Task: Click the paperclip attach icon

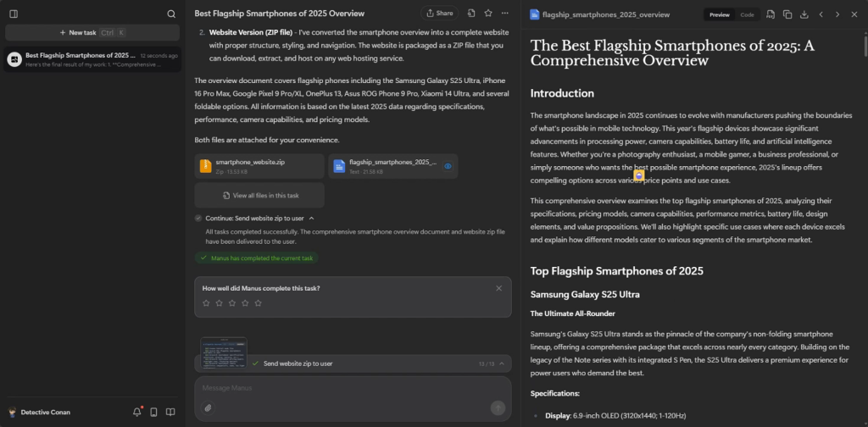Action: [208, 408]
